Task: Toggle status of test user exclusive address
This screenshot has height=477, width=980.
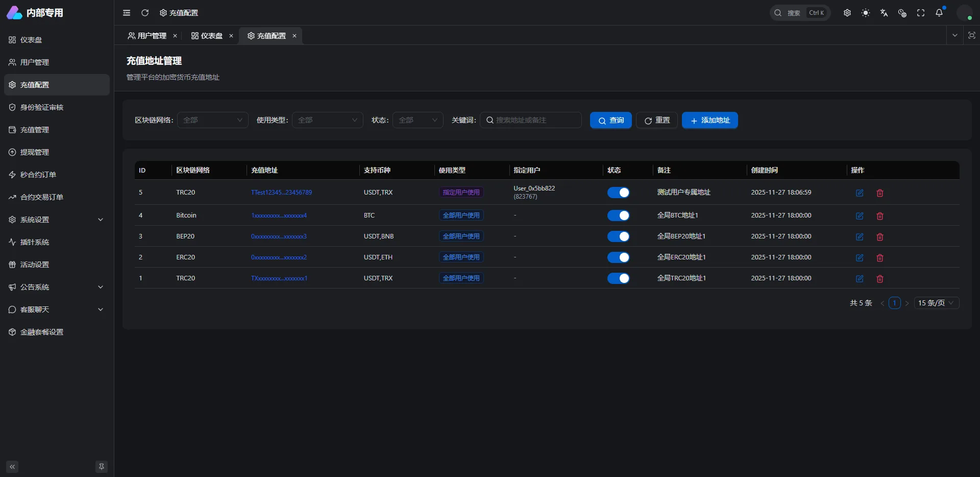Action: pos(618,193)
